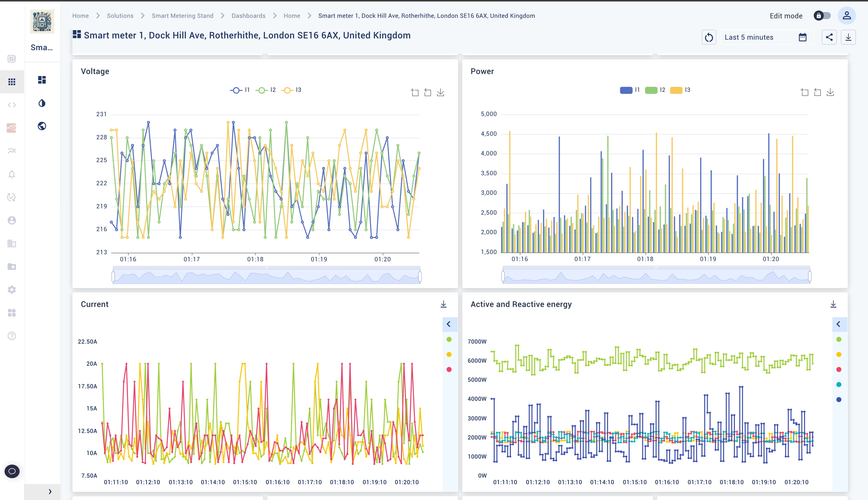Image resolution: width=868 pixels, height=500 pixels.
Task: Toggle I3 series in Voltage legend
Action: tap(291, 90)
